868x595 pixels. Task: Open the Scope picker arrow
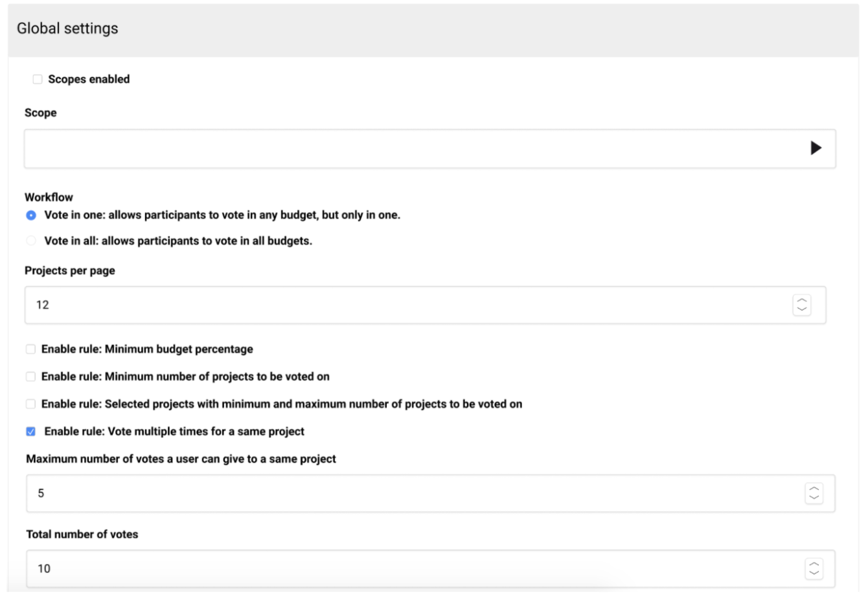pos(816,148)
